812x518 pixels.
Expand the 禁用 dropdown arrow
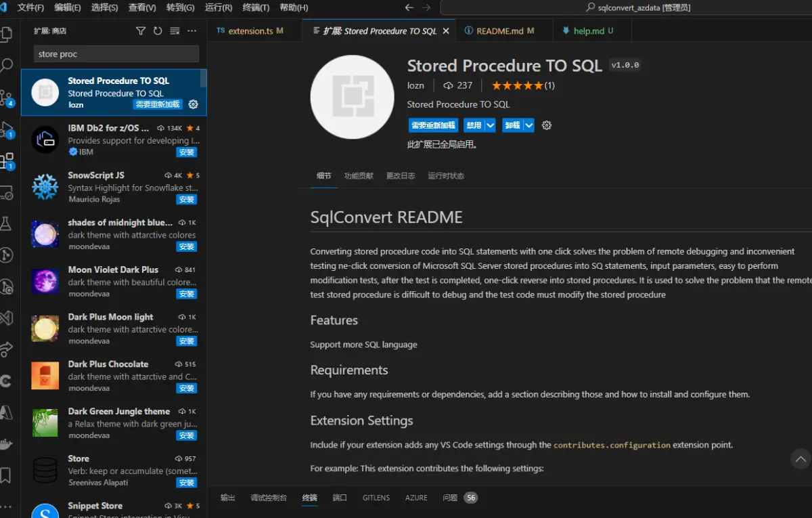click(491, 125)
